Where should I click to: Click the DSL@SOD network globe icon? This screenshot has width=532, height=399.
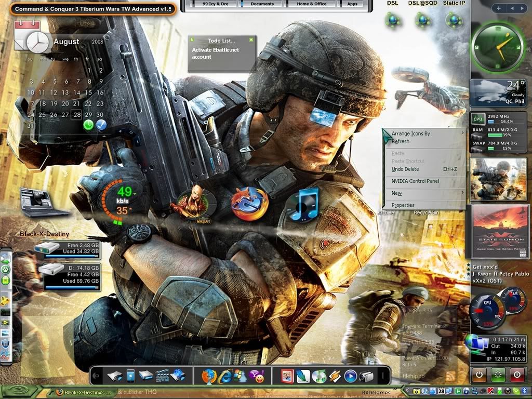tap(423, 20)
